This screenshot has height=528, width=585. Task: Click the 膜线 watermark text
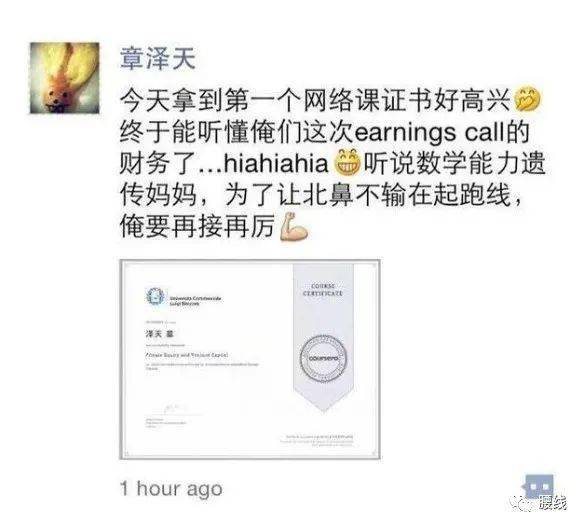point(553,503)
